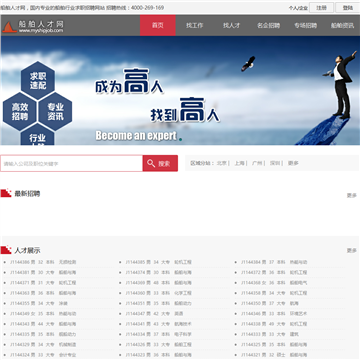Open resume J1144321
360x360 pixels.
[x=274, y=355]
